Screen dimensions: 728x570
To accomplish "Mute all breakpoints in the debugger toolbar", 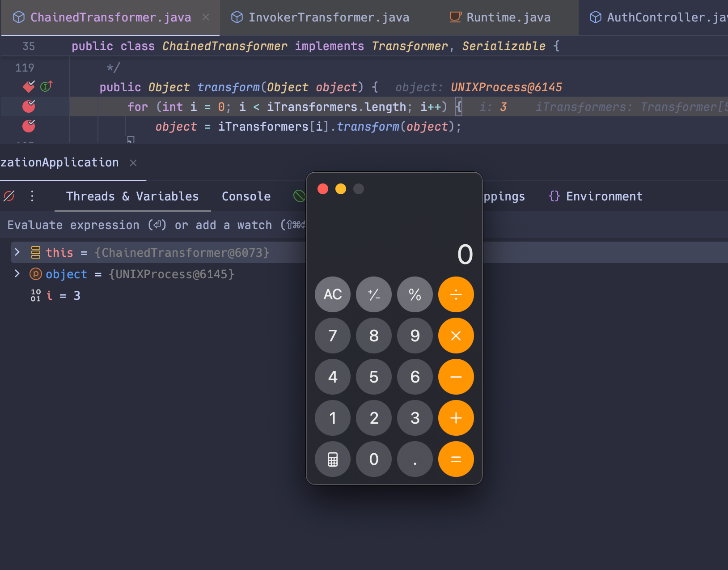I will coord(9,196).
